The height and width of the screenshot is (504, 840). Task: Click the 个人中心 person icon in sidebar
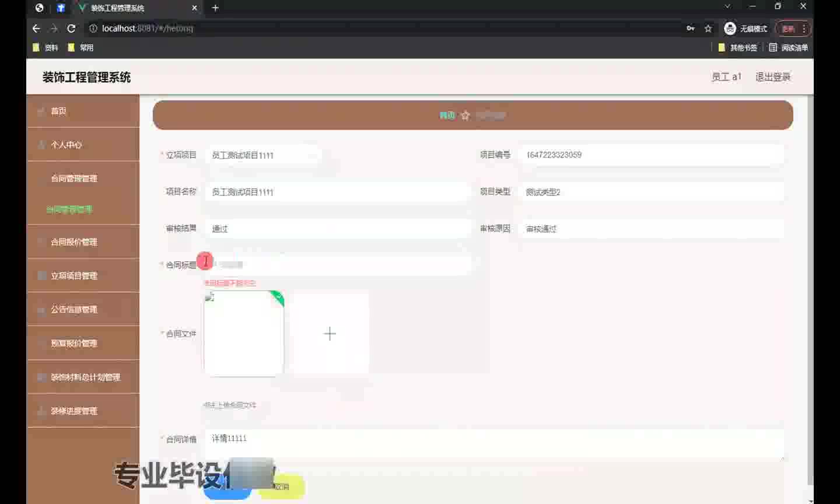click(x=41, y=145)
